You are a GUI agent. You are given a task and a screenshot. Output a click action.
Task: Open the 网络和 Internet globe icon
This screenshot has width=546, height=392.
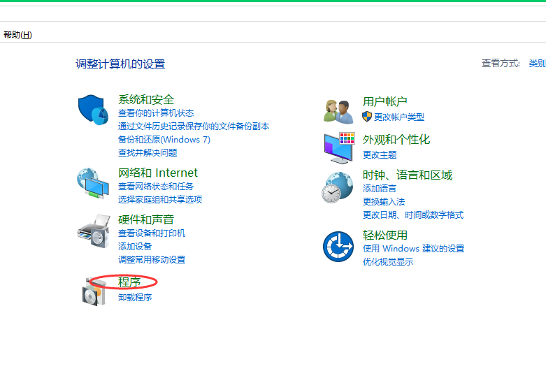click(x=93, y=183)
